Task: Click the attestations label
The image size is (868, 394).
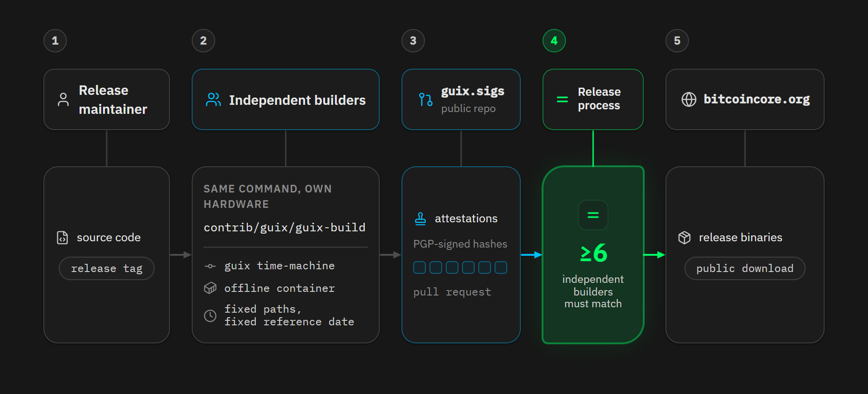Action: (466, 219)
